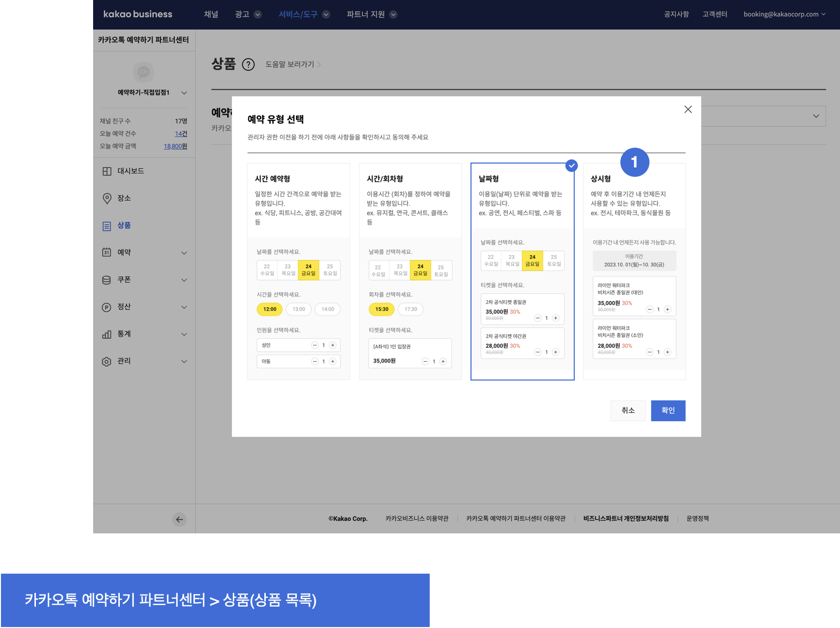840x628 pixels.
Task: Open the Dashboard (대시보드) sidebar item
Action: click(130, 171)
